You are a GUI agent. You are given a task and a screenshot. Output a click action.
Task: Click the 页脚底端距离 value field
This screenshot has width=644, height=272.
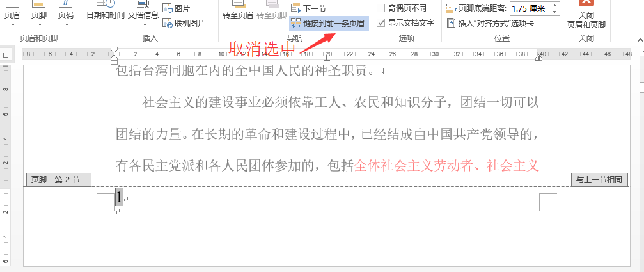[528, 8]
